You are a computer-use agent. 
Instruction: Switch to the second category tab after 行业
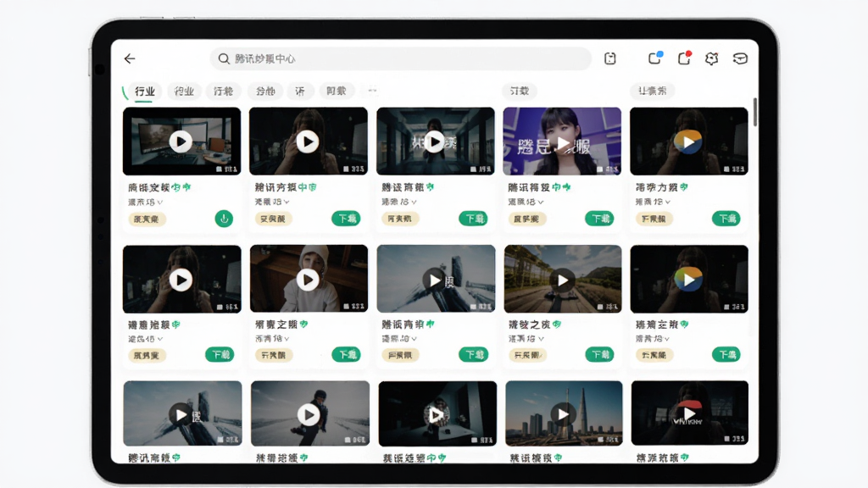pos(184,91)
